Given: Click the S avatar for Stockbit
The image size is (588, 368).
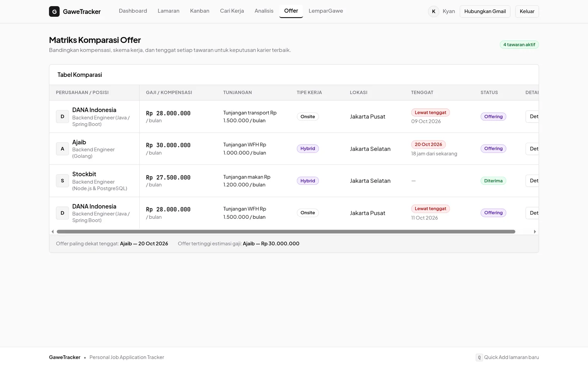Looking at the screenshot, I should click(x=62, y=181).
